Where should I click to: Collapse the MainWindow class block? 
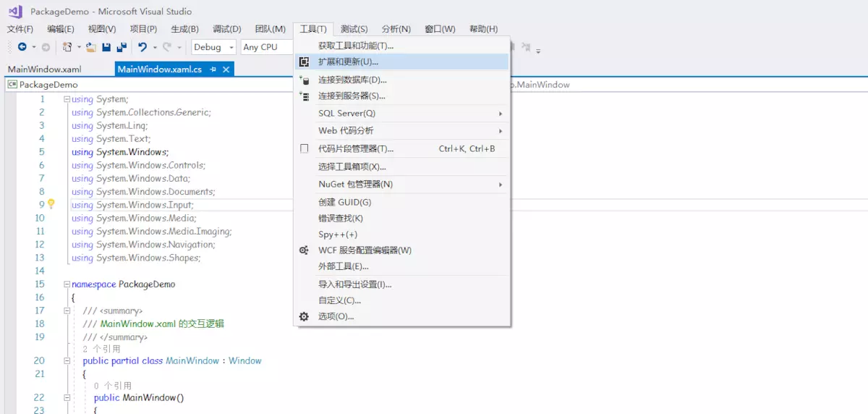click(x=67, y=360)
